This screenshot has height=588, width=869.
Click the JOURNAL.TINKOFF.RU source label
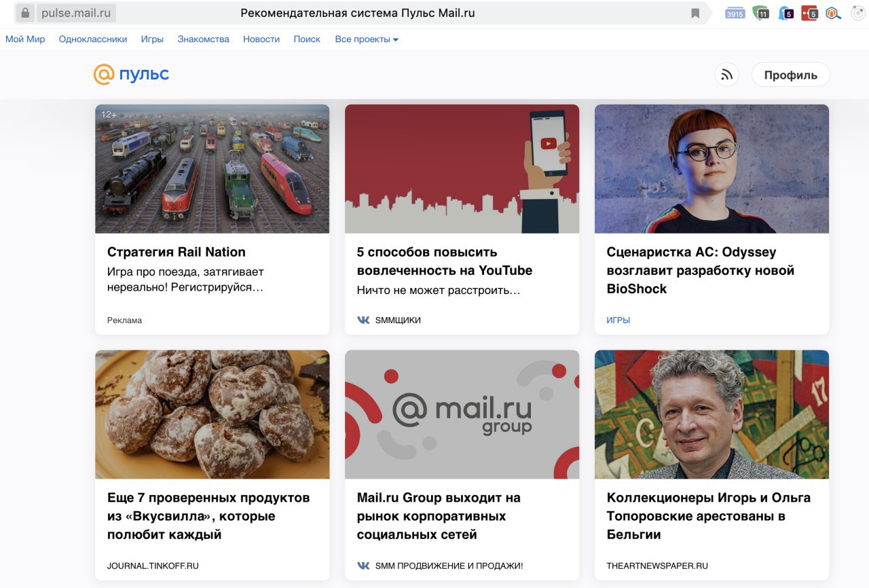click(153, 566)
